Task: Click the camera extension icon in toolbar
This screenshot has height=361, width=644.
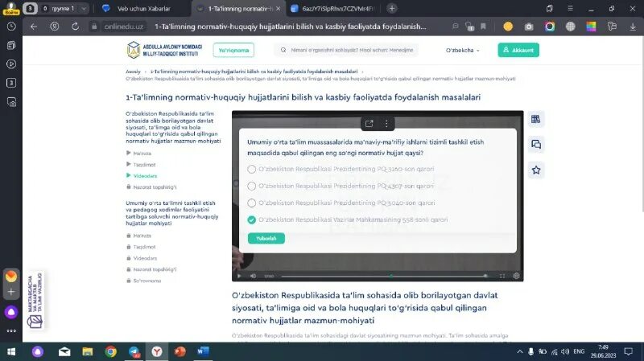Action: coord(529,27)
